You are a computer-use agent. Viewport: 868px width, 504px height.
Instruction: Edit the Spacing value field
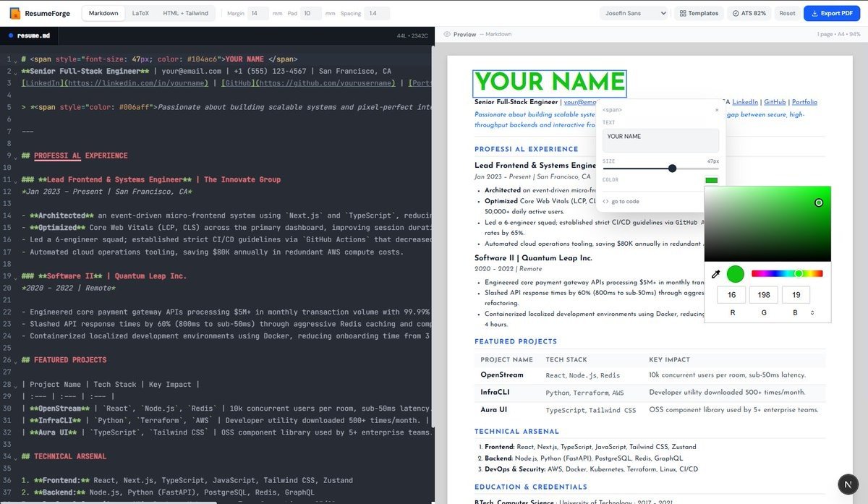point(377,13)
